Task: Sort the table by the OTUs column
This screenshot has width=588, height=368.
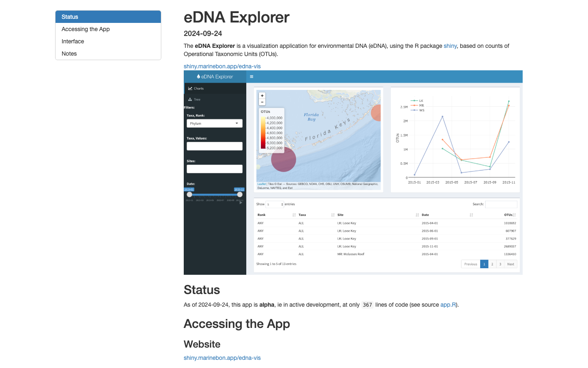Action: pyautogui.click(x=496, y=215)
